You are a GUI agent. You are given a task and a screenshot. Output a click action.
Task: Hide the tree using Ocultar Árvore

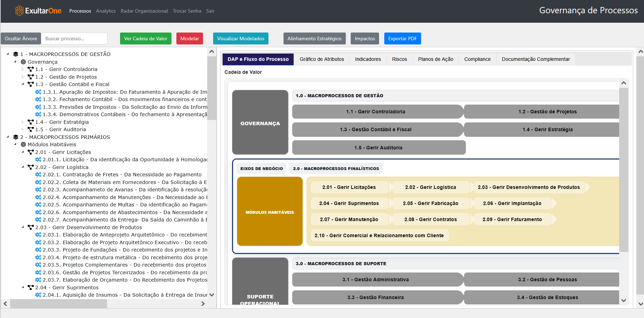(21, 38)
